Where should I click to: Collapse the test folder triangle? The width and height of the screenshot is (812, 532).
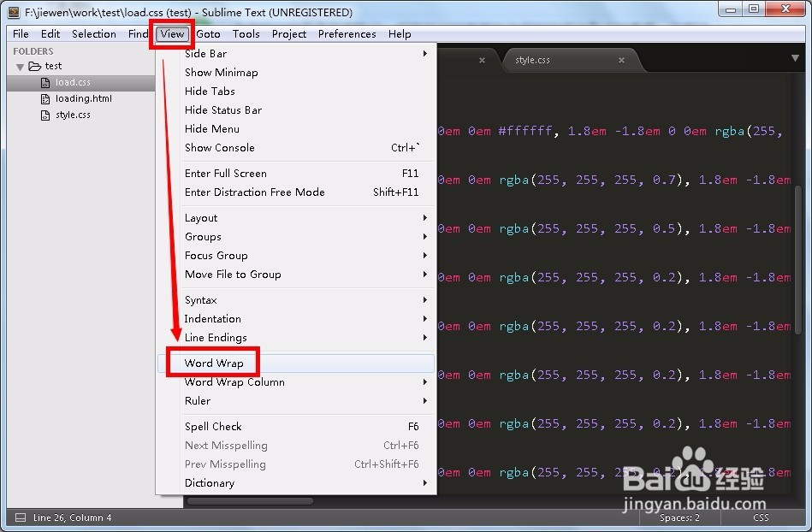[21, 67]
